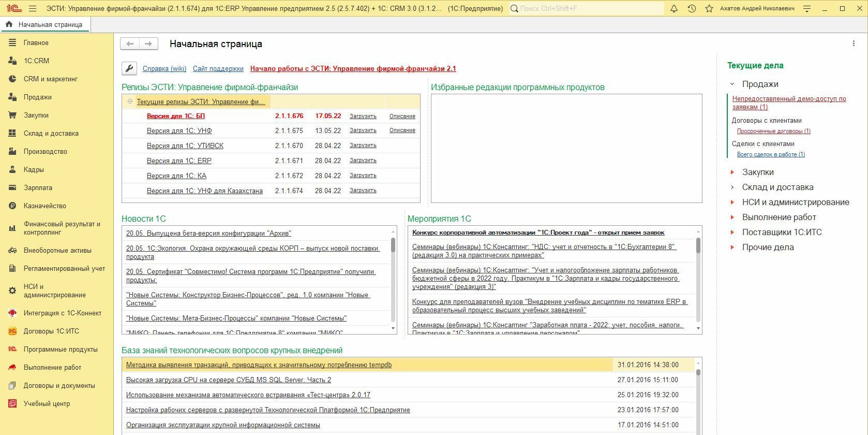Image resolution: width=868 pixels, height=435 pixels.
Task: Open the notifications bell
Action: (674, 8)
